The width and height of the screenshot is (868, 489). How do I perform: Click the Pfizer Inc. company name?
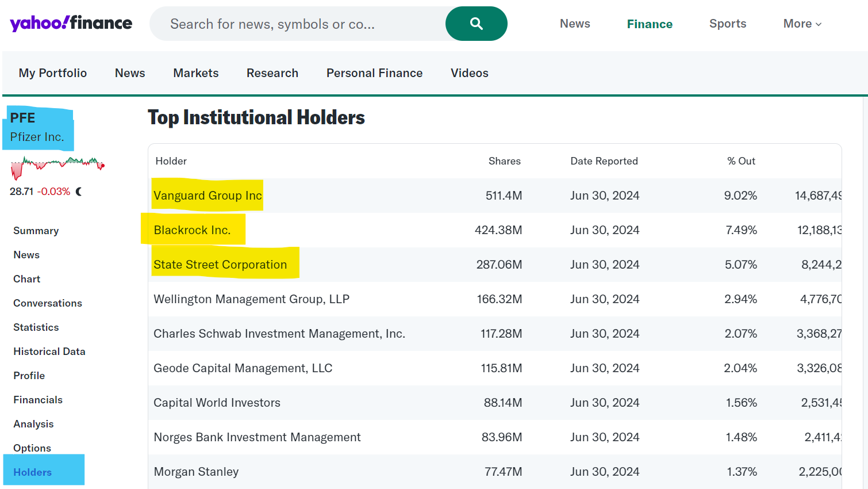click(37, 137)
